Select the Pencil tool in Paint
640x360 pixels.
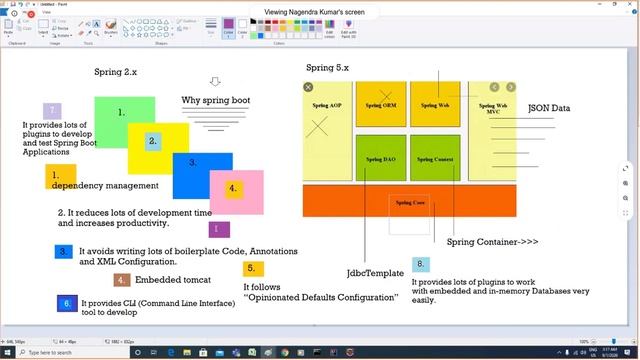tap(81, 24)
